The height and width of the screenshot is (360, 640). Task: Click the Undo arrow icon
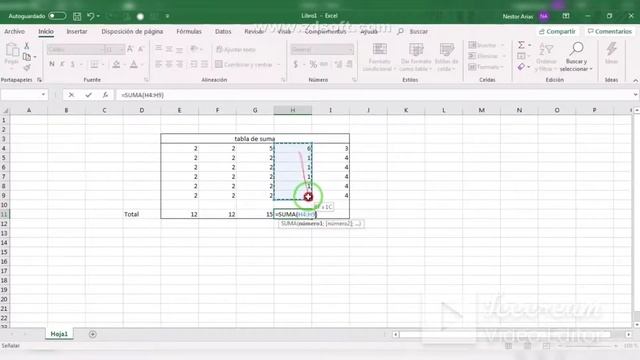tap(91, 16)
